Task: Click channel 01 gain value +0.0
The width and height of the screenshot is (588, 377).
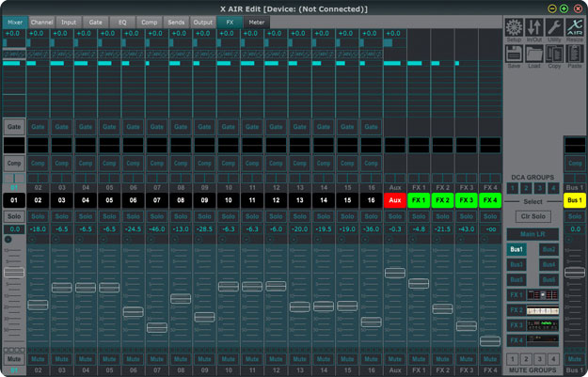Action: [13, 33]
